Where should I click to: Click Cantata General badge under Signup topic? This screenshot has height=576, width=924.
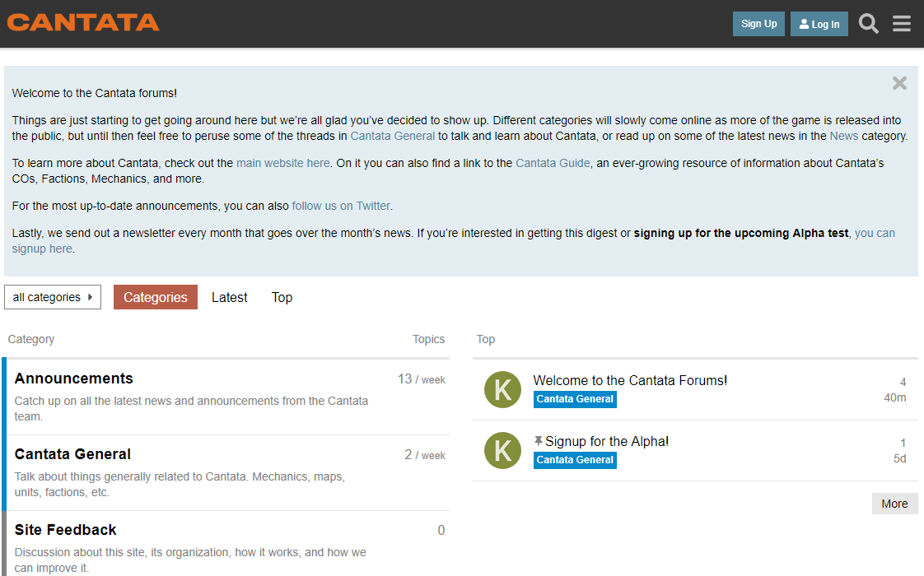point(575,460)
